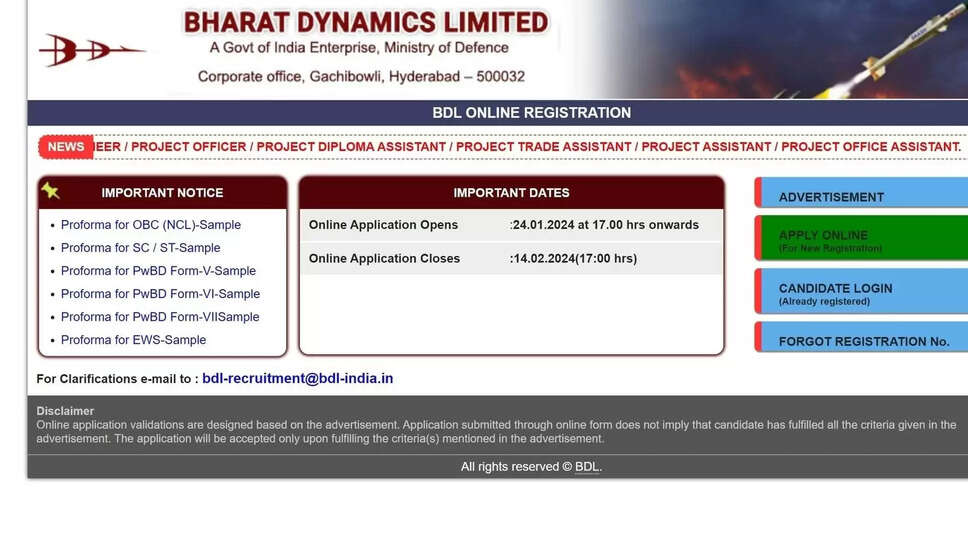Screen dimensions: 968x550
Task: Click the red NEWS badge
Action: pos(66,147)
